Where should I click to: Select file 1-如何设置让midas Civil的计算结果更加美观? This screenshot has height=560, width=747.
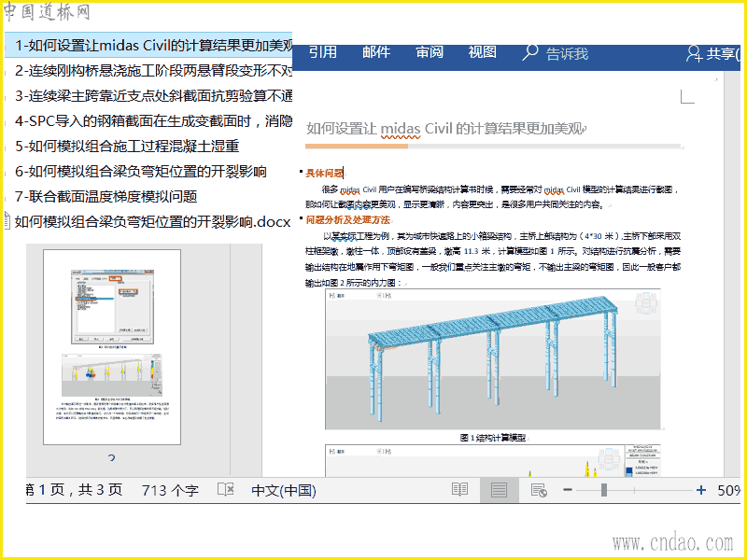point(148,45)
